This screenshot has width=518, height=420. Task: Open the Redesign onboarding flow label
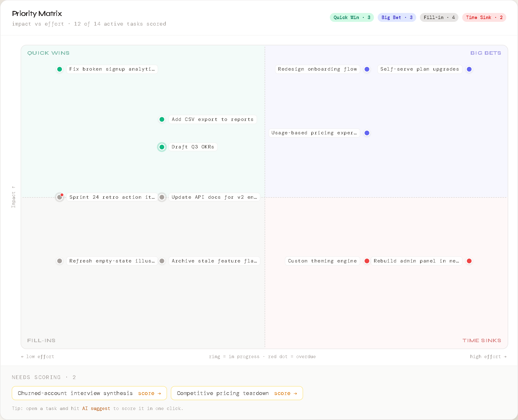coord(317,69)
